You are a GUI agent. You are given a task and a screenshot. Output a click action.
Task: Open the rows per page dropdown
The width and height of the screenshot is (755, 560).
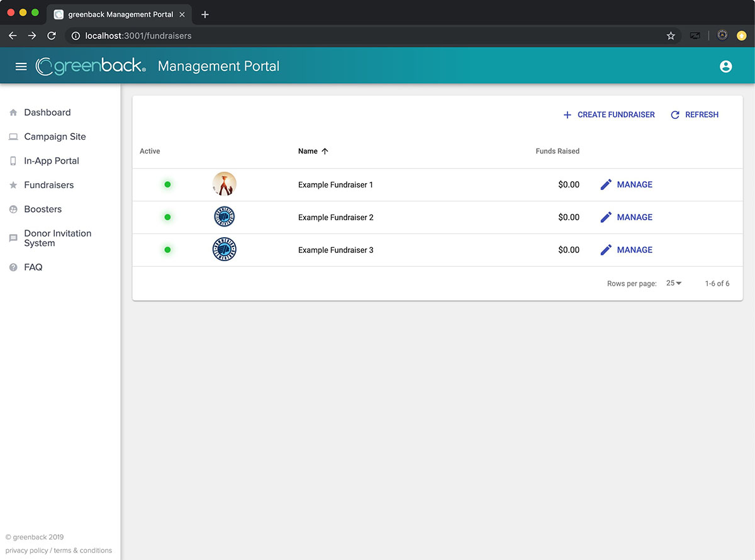tap(674, 283)
